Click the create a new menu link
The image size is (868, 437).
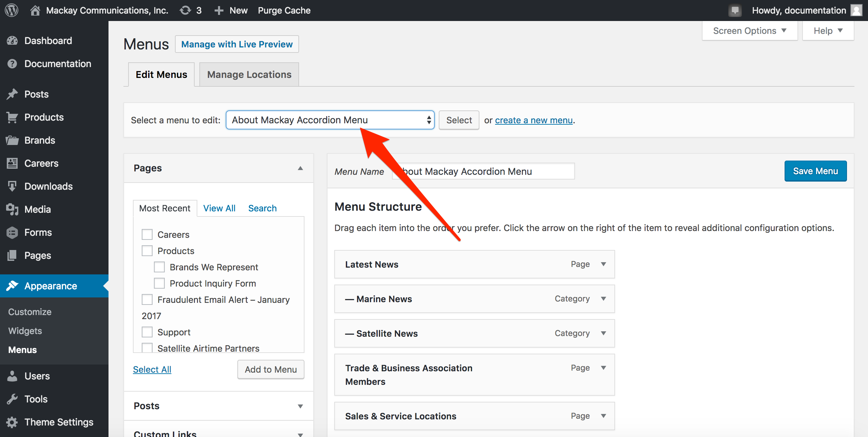(534, 120)
